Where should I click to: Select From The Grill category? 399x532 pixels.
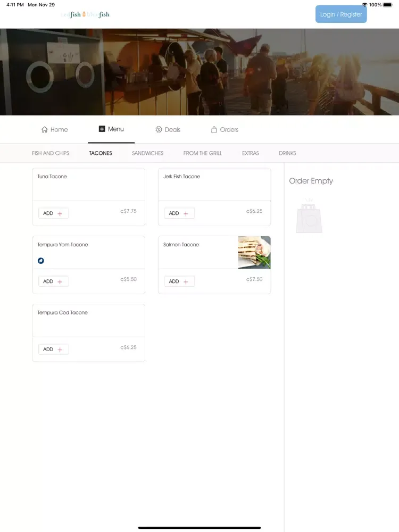coord(203,153)
